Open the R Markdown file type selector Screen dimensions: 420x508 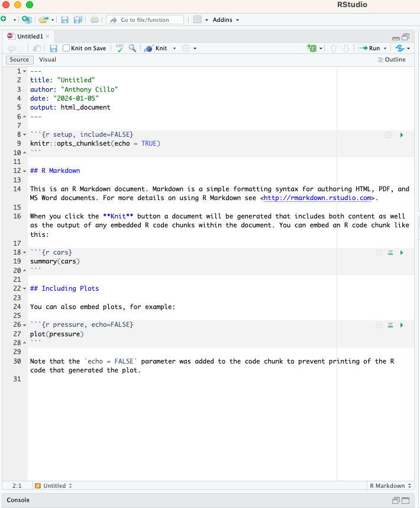390,486
